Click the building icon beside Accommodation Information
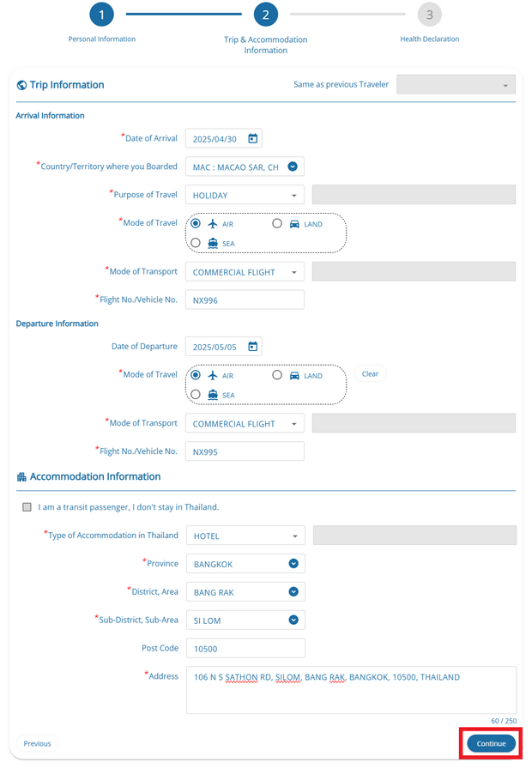The image size is (532, 775). click(21, 476)
